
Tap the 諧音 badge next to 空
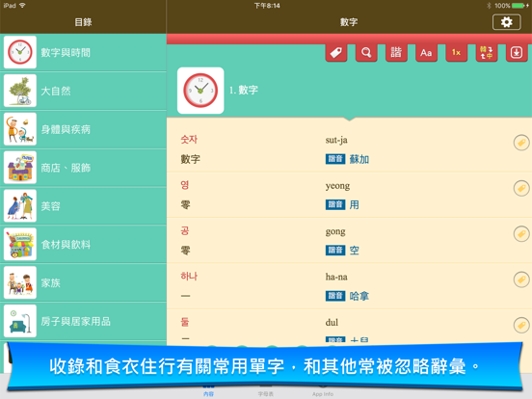click(335, 250)
